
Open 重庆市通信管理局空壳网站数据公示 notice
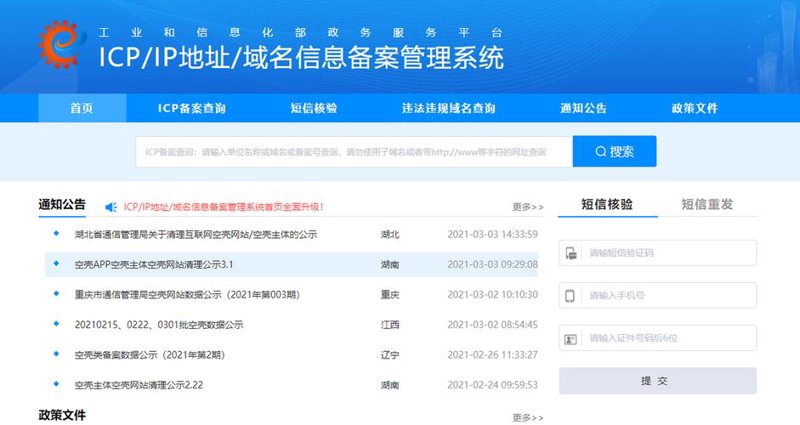(x=187, y=294)
